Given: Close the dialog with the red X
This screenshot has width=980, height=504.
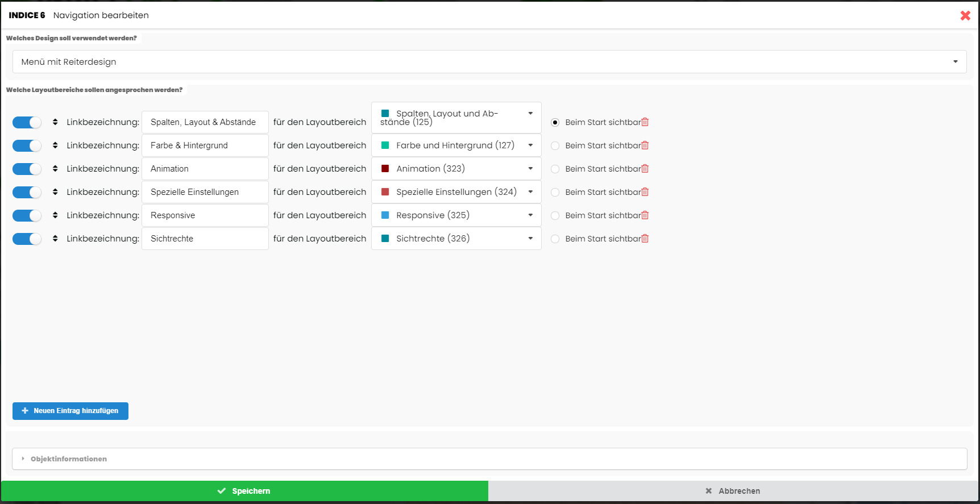Looking at the screenshot, I should (965, 16).
